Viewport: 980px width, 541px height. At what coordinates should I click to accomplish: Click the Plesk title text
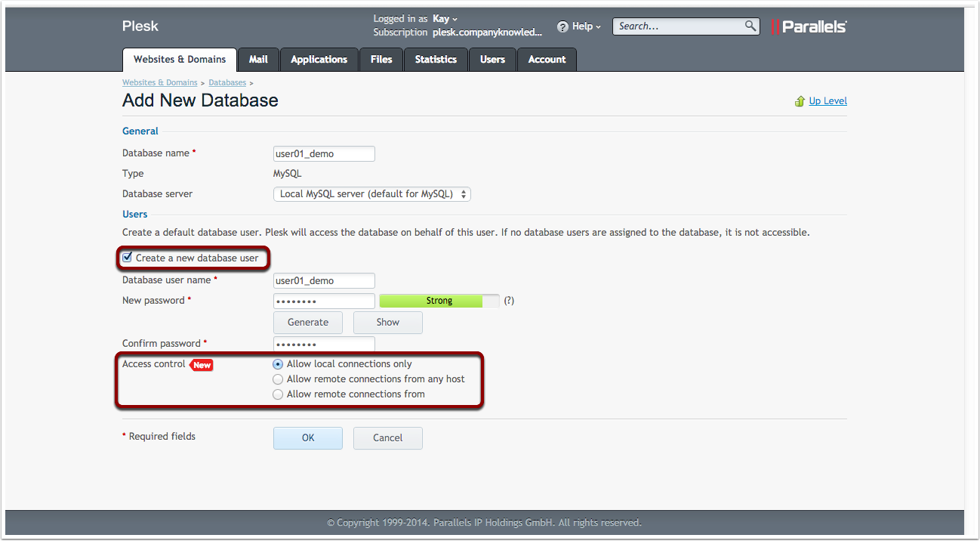pyautogui.click(x=141, y=26)
